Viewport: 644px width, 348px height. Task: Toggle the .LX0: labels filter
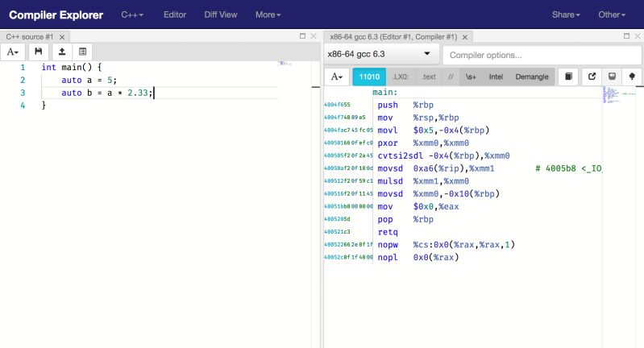(400, 77)
